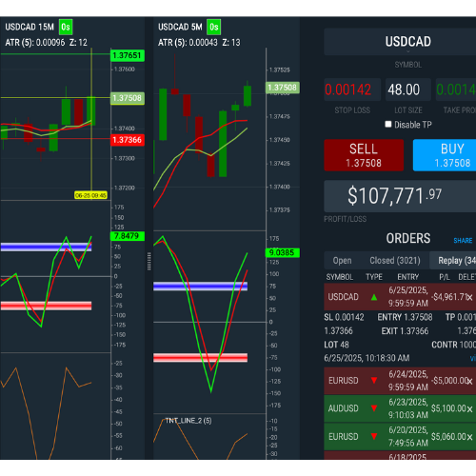The width and height of the screenshot is (476, 476).
Task: Click the 1.37366 red price label
Action: (x=128, y=140)
